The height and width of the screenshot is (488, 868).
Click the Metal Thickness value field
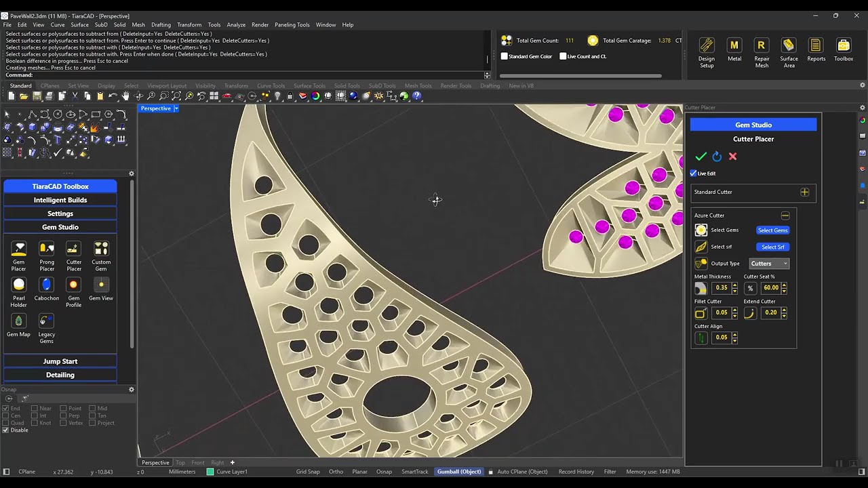pyautogui.click(x=721, y=288)
